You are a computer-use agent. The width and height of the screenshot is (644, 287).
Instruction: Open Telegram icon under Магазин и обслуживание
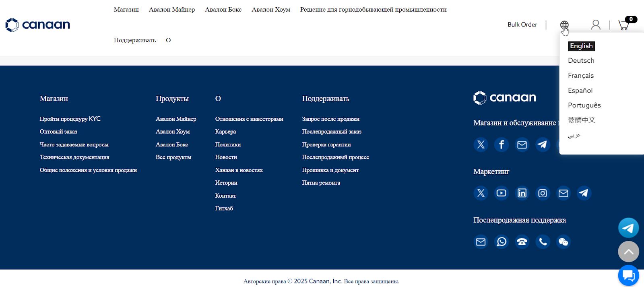[543, 145]
